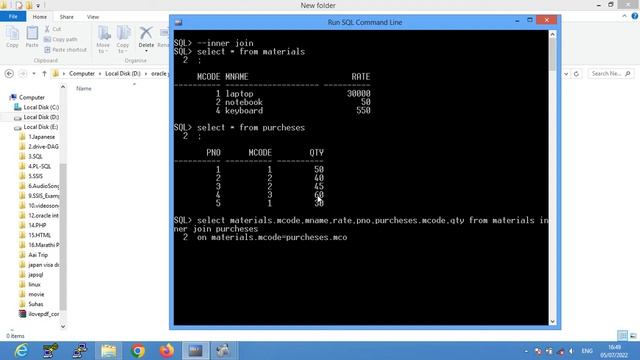The image size is (640, 360).
Task: Click the Name column header
Action: coord(84,88)
